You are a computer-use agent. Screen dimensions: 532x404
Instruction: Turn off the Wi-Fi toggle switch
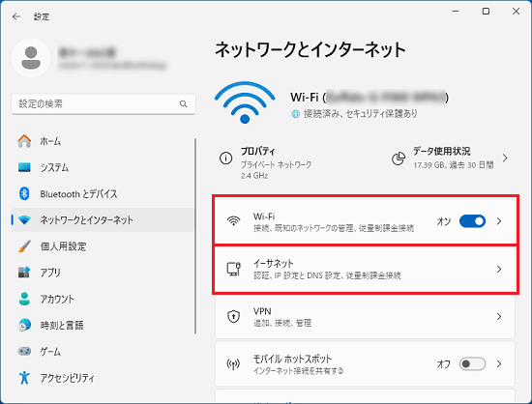(x=472, y=221)
